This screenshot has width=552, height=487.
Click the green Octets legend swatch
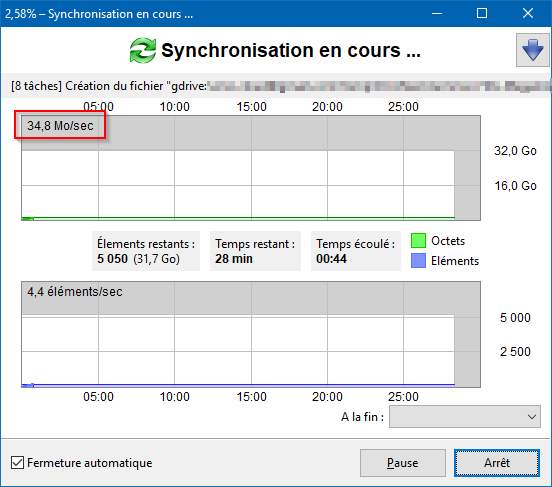pyautogui.click(x=418, y=241)
